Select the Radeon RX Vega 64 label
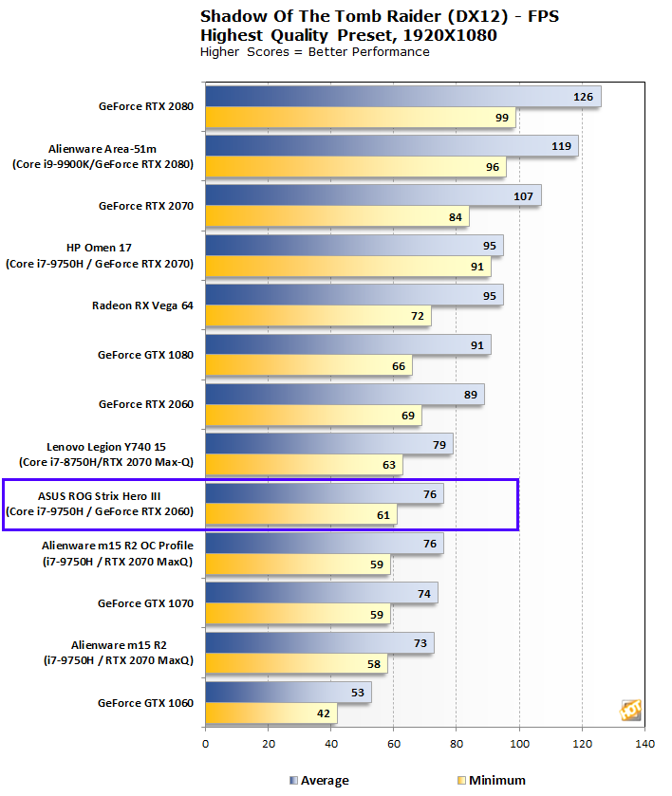Screen dimensions: 672x796 [x=142, y=305]
